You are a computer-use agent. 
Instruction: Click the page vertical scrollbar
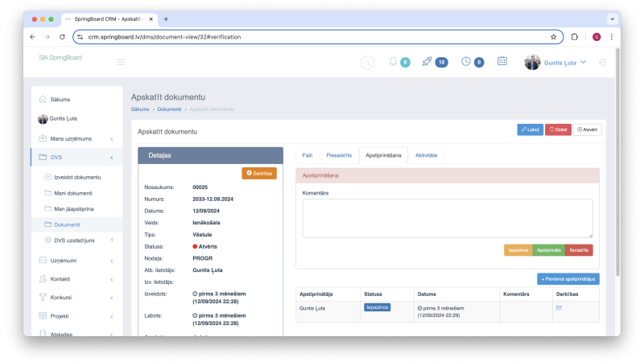pyautogui.click(x=617, y=162)
